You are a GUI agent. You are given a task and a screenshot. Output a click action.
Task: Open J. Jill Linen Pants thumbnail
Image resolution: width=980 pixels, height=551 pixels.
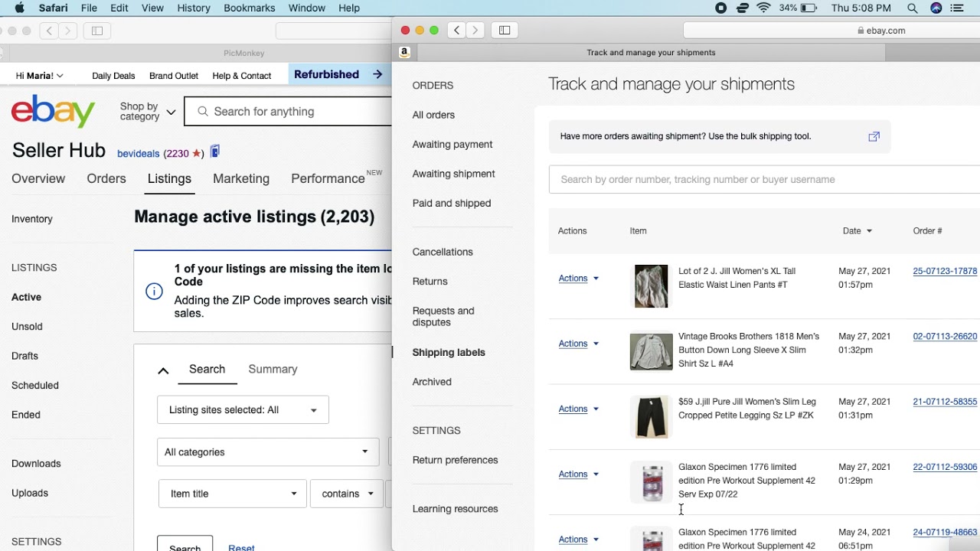click(x=652, y=285)
